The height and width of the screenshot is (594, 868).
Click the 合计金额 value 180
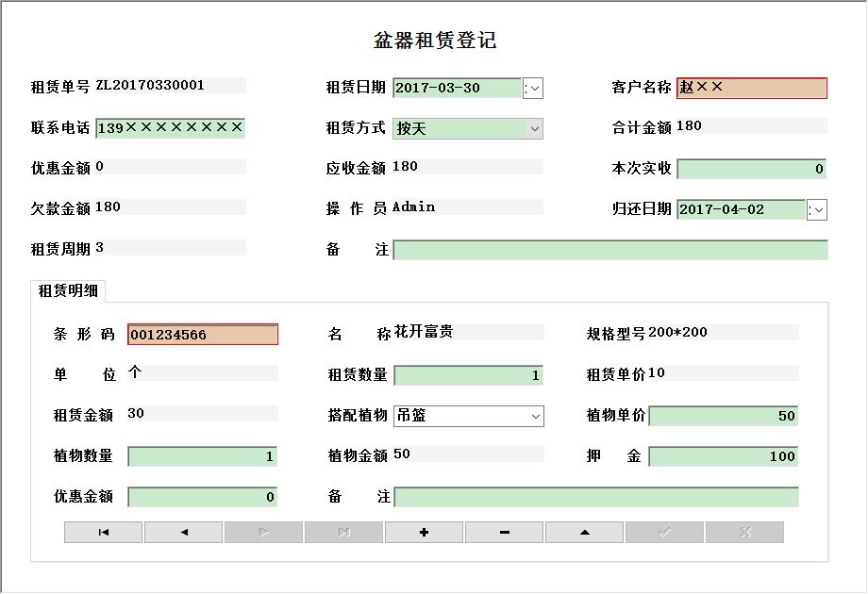689,126
